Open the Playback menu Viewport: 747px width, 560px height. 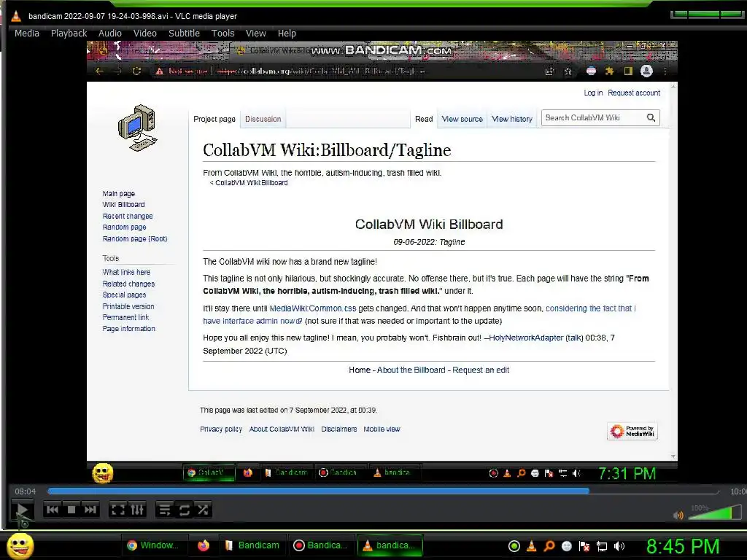tap(69, 34)
